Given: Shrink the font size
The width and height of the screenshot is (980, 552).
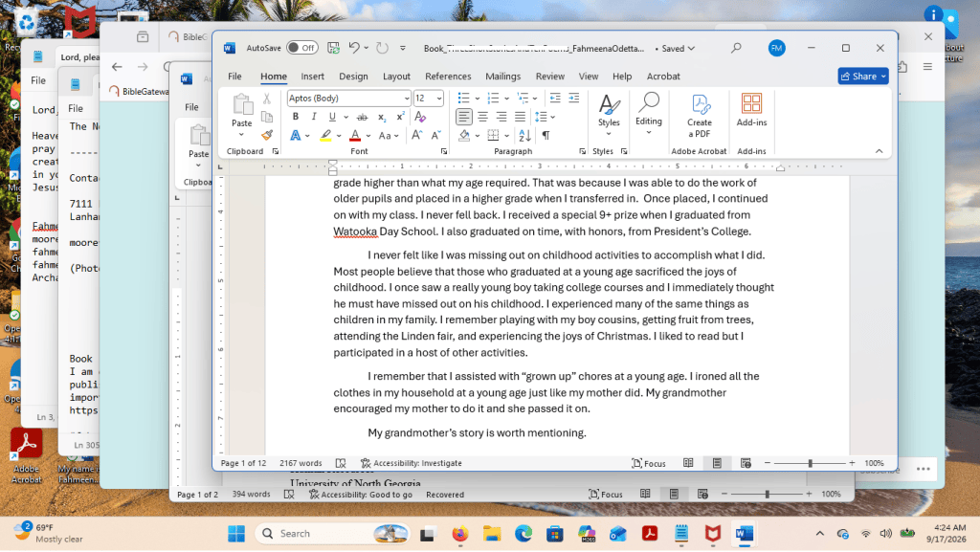Looking at the screenshot, I should click(435, 135).
